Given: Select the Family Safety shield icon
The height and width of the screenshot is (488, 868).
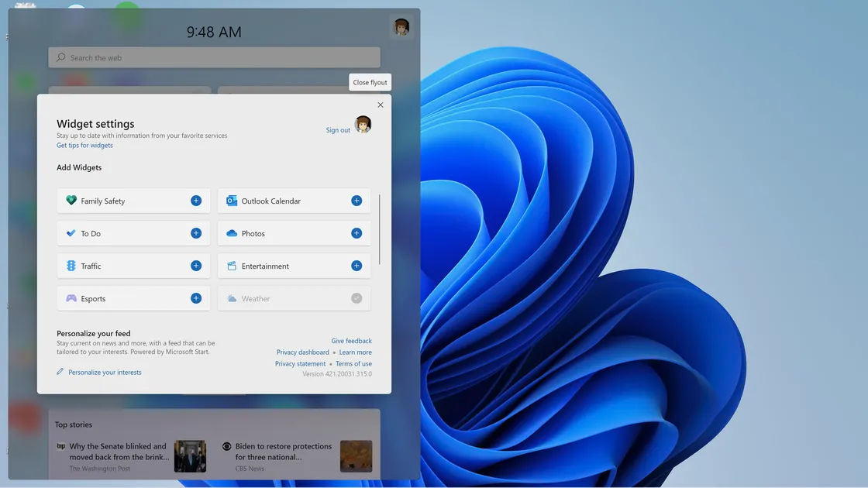Looking at the screenshot, I should coord(71,201).
